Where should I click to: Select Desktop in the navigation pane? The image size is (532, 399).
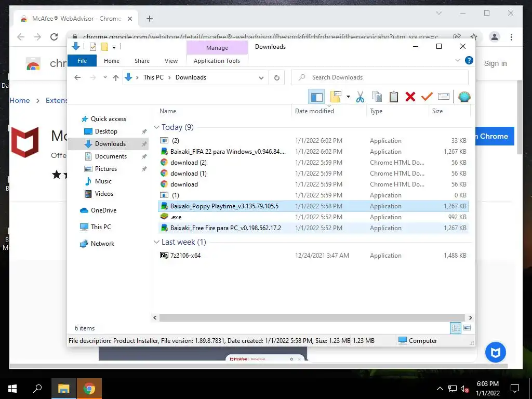106,131
